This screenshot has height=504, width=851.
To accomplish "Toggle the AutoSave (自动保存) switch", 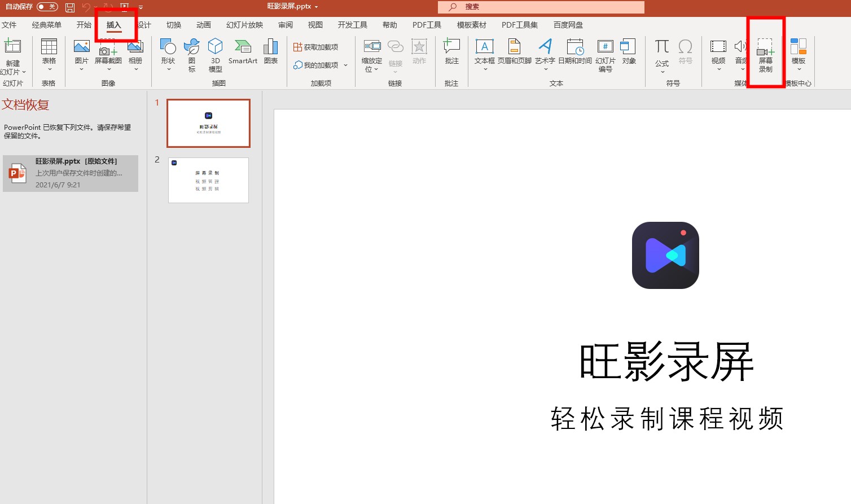I will point(47,7).
